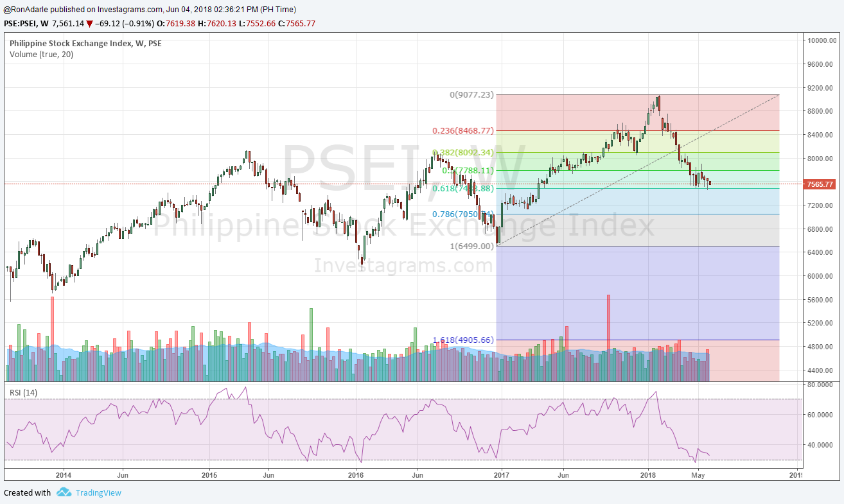This screenshot has width=844, height=504.
Task: Click the 'Created with' text
Action: tap(27, 493)
